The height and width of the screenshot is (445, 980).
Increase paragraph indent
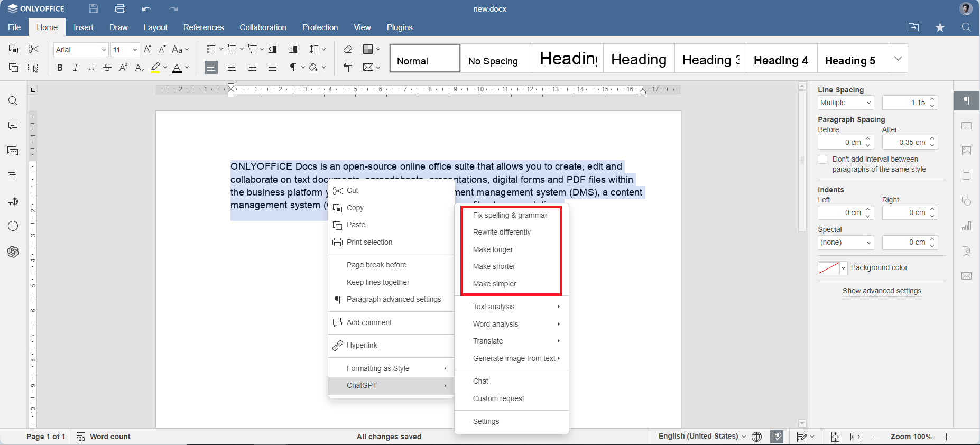point(293,49)
